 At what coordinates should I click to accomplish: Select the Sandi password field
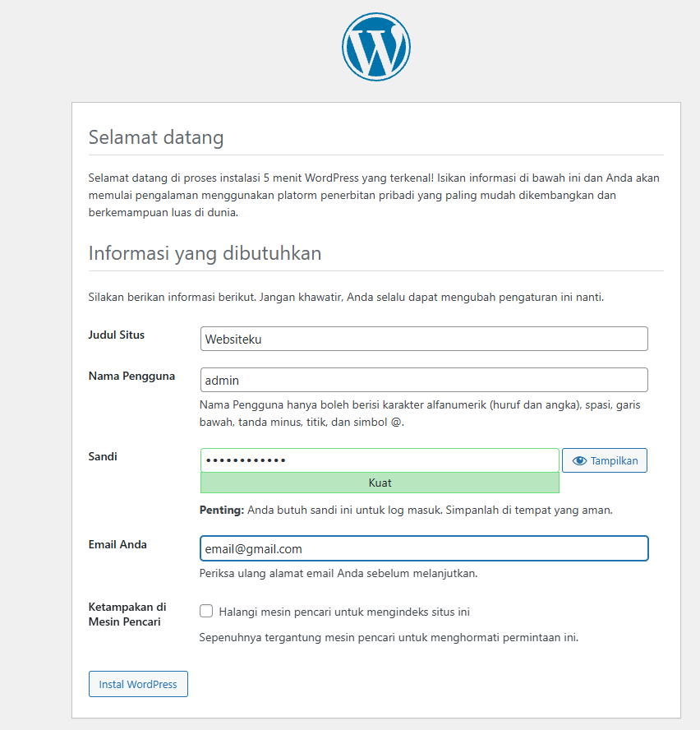point(380,460)
